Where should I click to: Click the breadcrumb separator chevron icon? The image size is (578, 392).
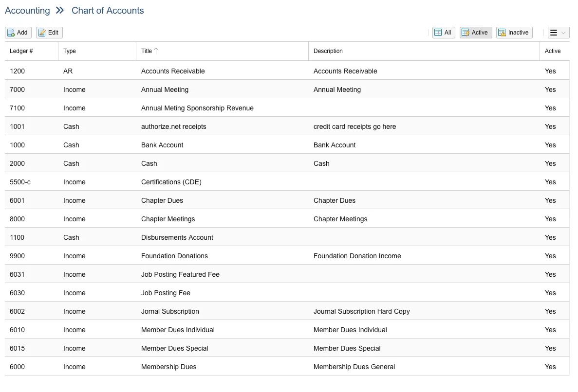pyautogui.click(x=59, y=10)
